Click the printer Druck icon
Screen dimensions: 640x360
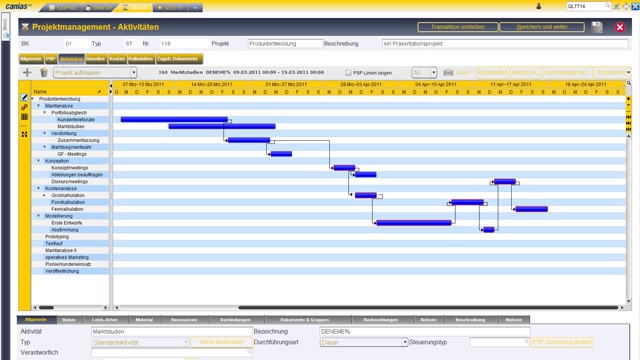(448, 72)
